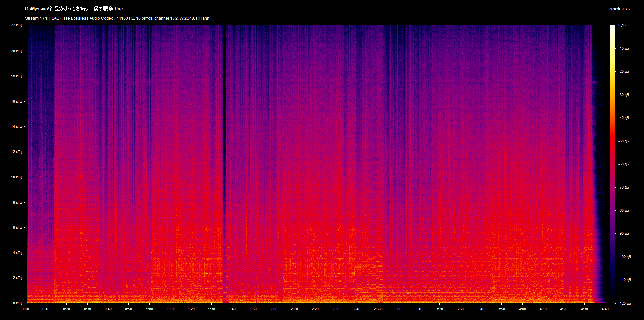Screen dimensions: 644x320
Task: Click the 2 кГц frequency axis label
Action: pyautogui.click(x=17, y=278)
